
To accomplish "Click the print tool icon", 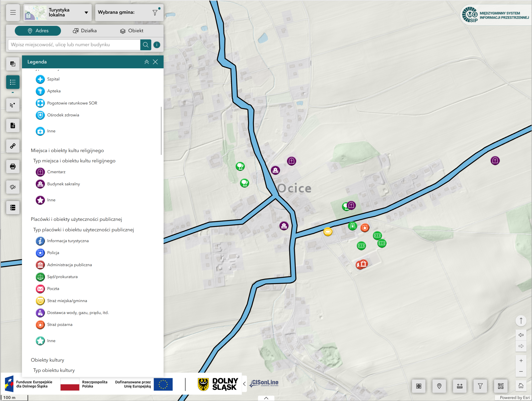I will (13, 166).
